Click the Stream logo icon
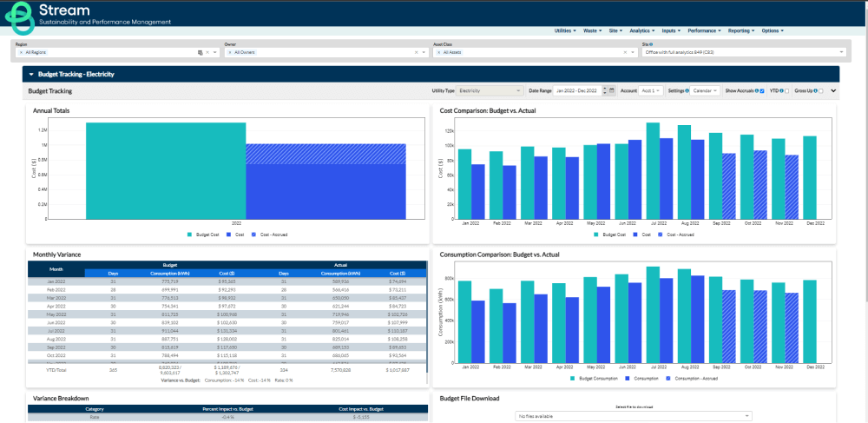The height and width of the screenshot is (423, 868). [x=23, y=14]
